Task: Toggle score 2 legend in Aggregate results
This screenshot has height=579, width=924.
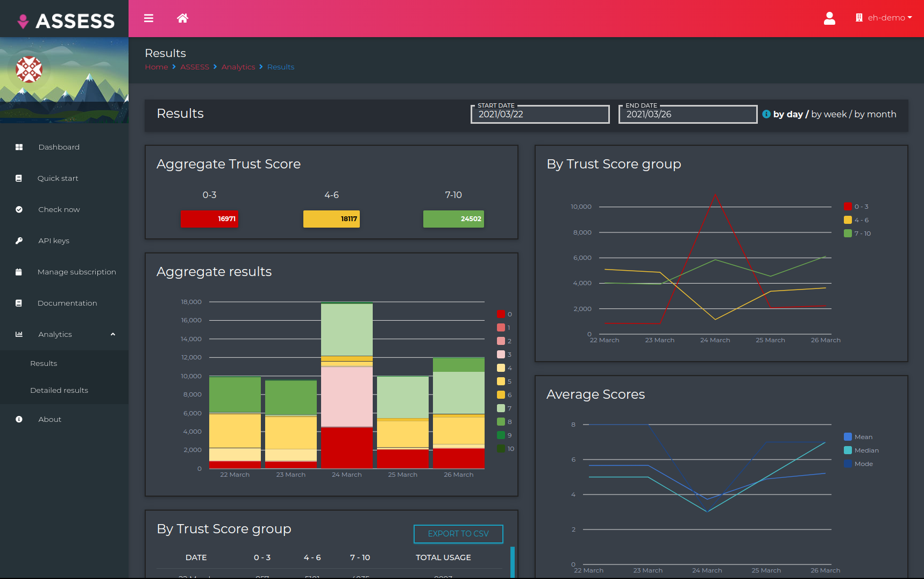Action: point(504,341)
